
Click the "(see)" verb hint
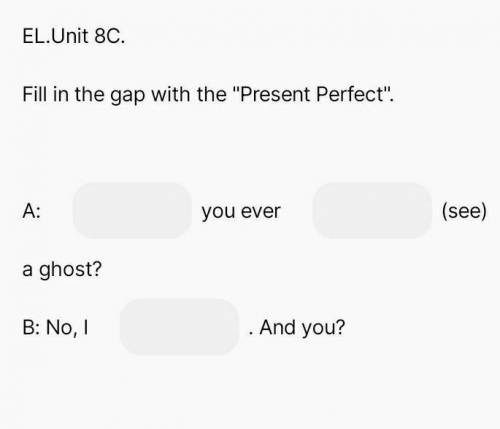tap(464, 211)
